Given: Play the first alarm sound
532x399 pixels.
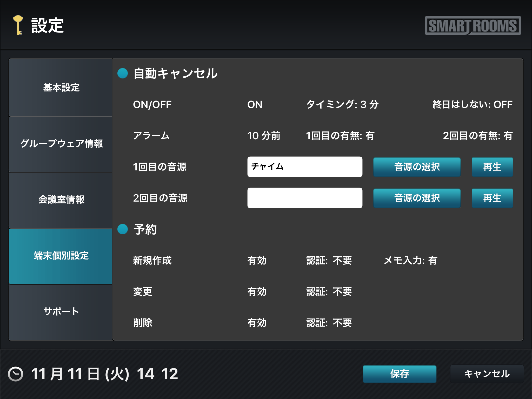Looking at the screenshot, I should [492, 167].
